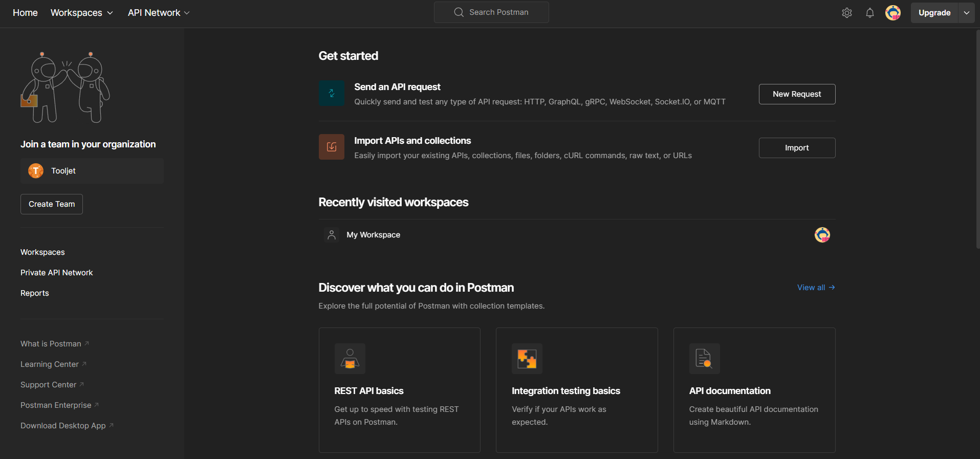Screen dimensions: 980x459
Task: Click the Create Team button
Action: click(52, 204)
